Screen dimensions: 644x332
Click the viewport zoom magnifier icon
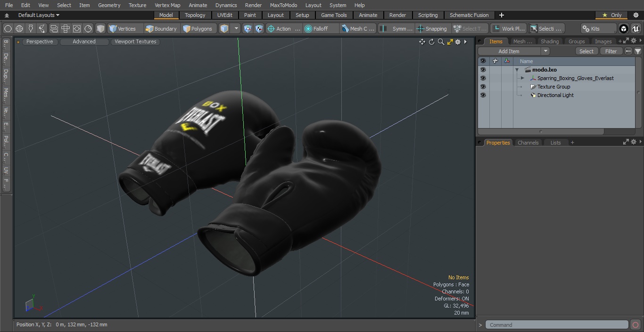(x=441, y=42)
